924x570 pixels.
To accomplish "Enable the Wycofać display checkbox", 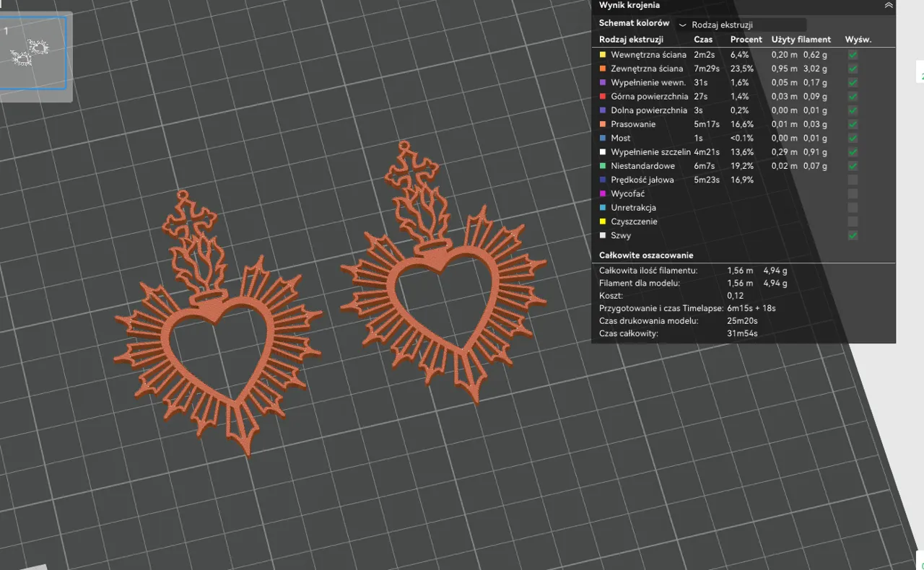I will coord(853,193).
